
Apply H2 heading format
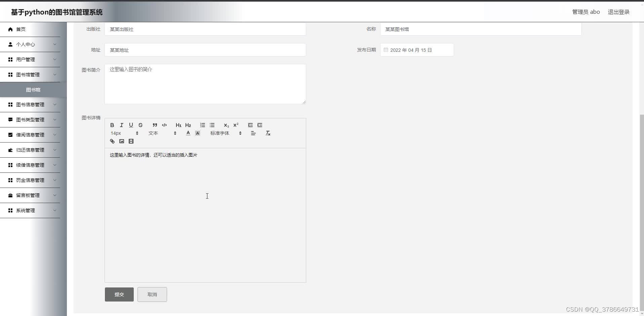[x=188, y=125]
